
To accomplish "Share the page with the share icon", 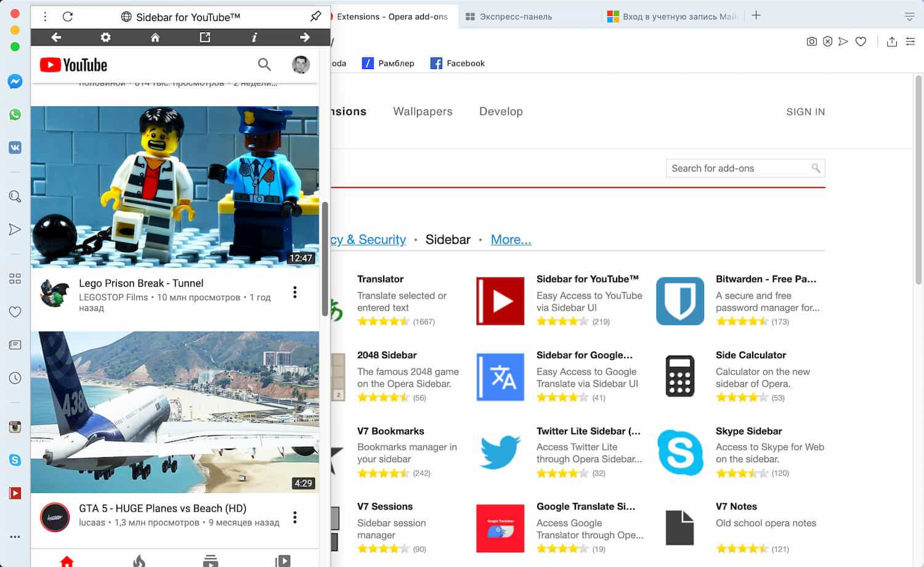I will point(892,41).
